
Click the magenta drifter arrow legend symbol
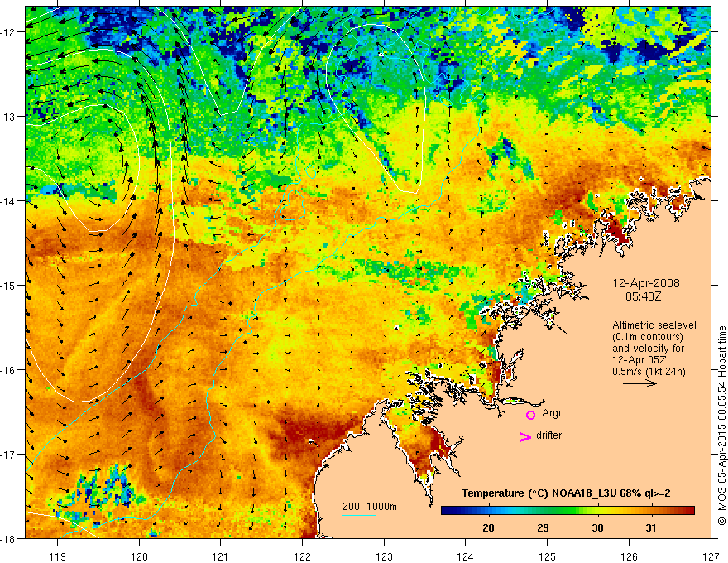click(x=525, y=436)
